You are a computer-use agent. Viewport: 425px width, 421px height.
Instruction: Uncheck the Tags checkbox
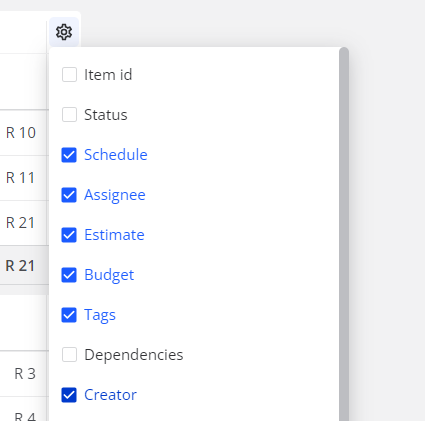[69, 315]
